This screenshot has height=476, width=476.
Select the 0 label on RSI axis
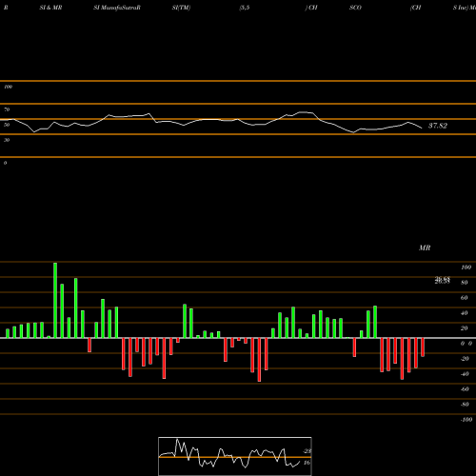coord(5,163)
